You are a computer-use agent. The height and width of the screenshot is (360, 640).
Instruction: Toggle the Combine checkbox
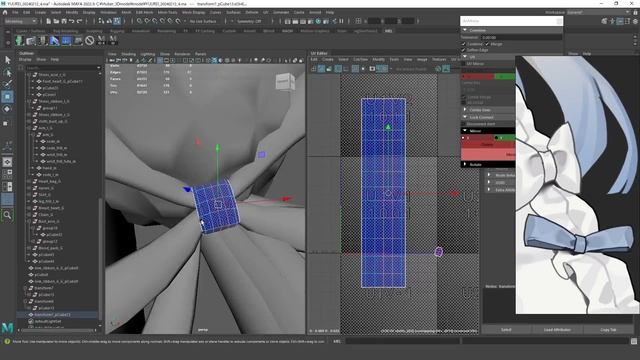click(x=464, y=44)
